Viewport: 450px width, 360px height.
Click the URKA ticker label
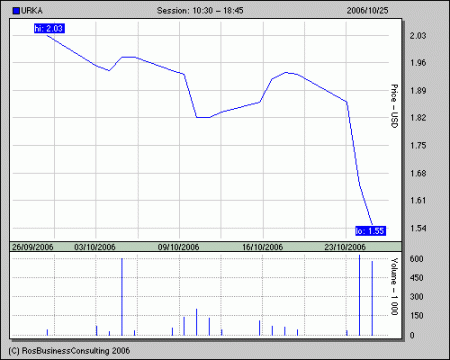(32, 11)
